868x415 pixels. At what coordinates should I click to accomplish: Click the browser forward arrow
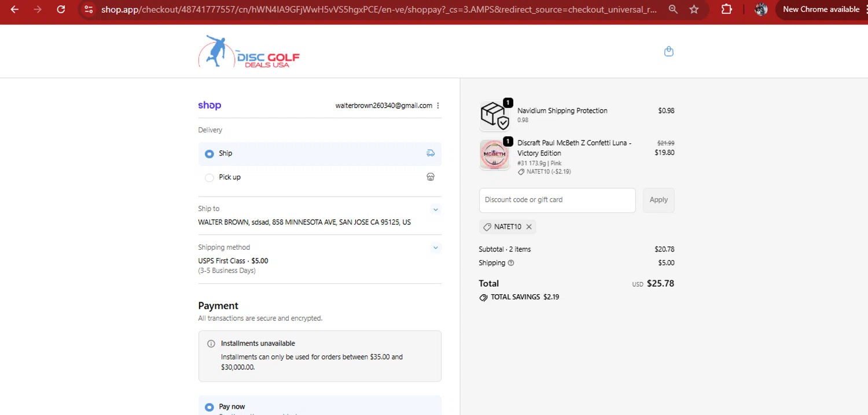click(x=38, y=9)
